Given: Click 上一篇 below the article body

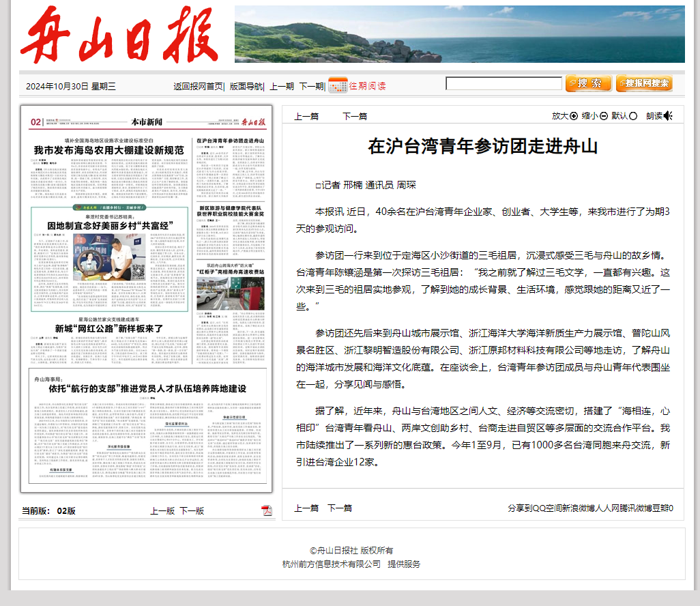Looking at the screenshot, I should [306, 508].
